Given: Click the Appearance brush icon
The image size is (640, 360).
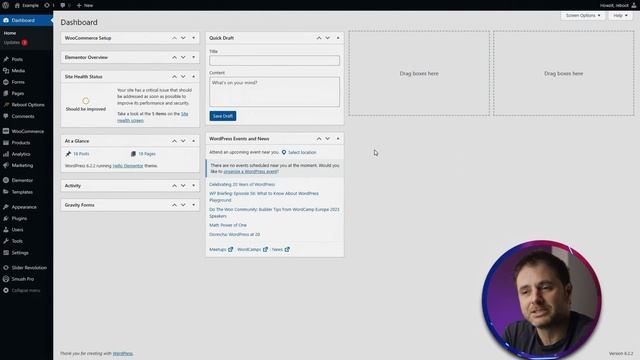Looking at the screenshot, I should tap(6, 207).
